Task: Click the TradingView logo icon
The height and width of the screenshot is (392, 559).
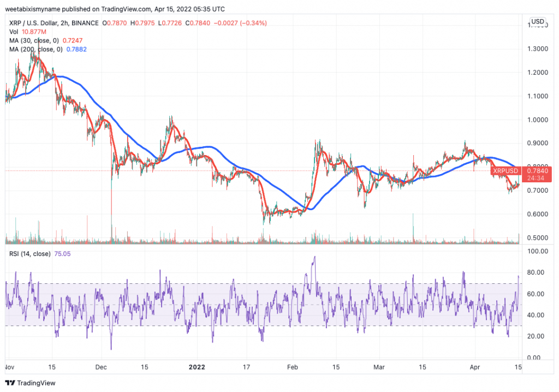Action: coord(10,383)
